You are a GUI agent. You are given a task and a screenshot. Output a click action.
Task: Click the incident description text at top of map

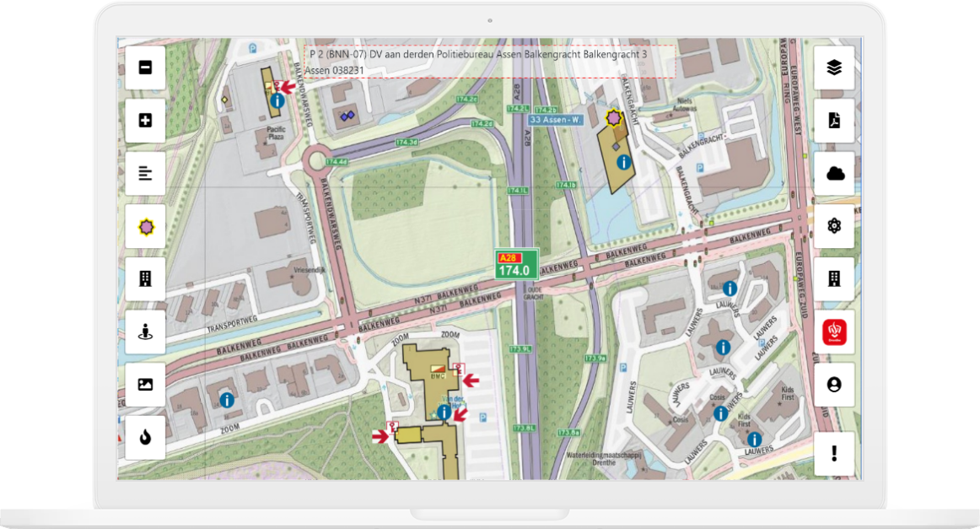[489, 62]
